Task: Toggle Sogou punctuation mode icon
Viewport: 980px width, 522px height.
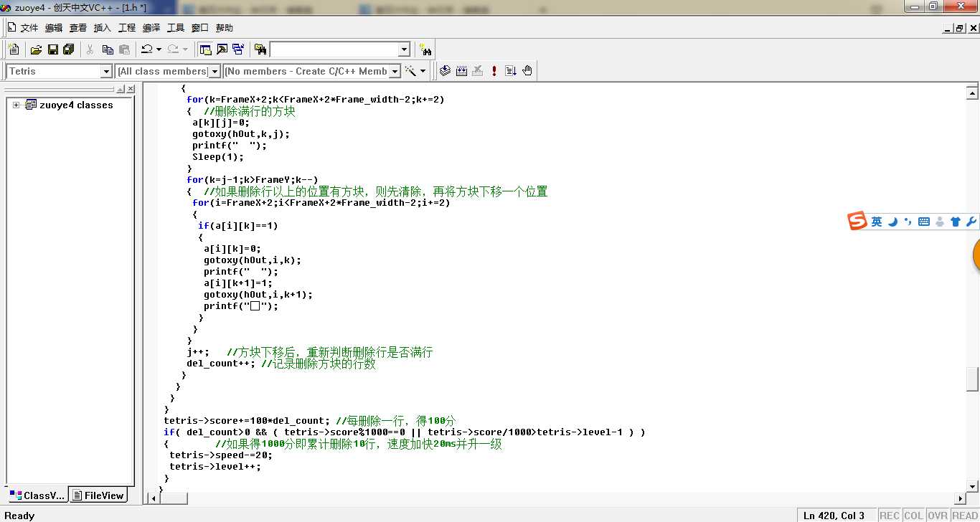Action: tap(908, 222)
